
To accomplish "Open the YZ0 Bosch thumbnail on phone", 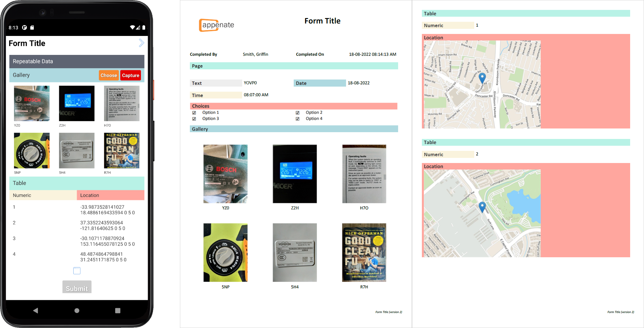I will (32, 103).
